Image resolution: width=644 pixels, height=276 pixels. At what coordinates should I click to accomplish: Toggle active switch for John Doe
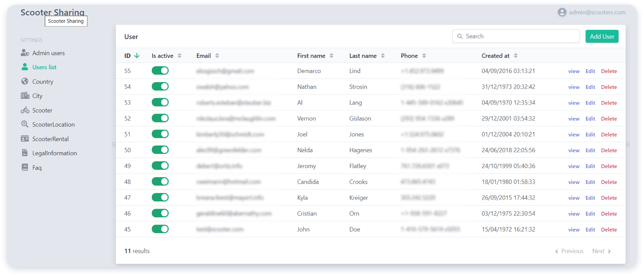tap(160, 229)
